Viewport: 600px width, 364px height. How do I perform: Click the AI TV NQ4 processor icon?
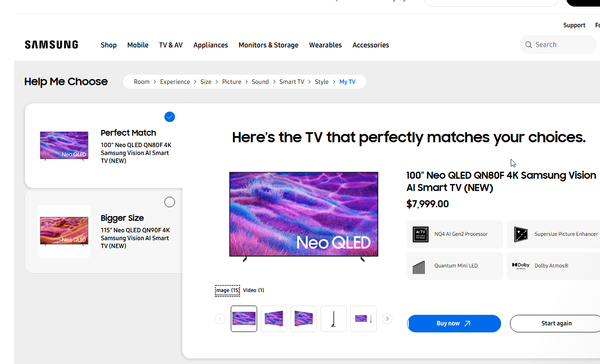click(421, 234)
